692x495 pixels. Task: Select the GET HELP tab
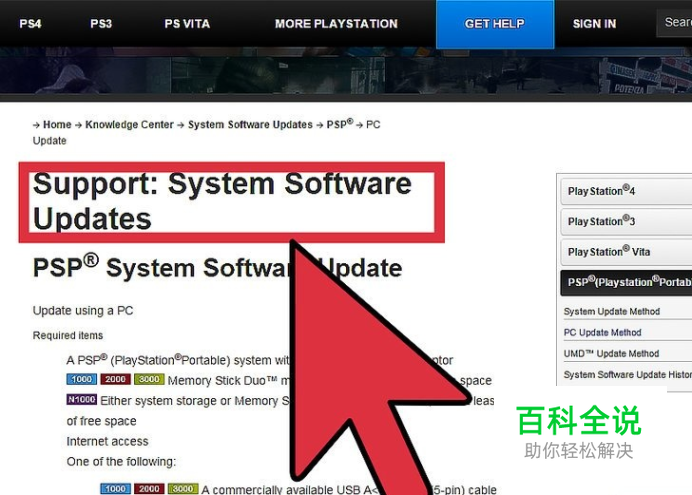point(495,24)
